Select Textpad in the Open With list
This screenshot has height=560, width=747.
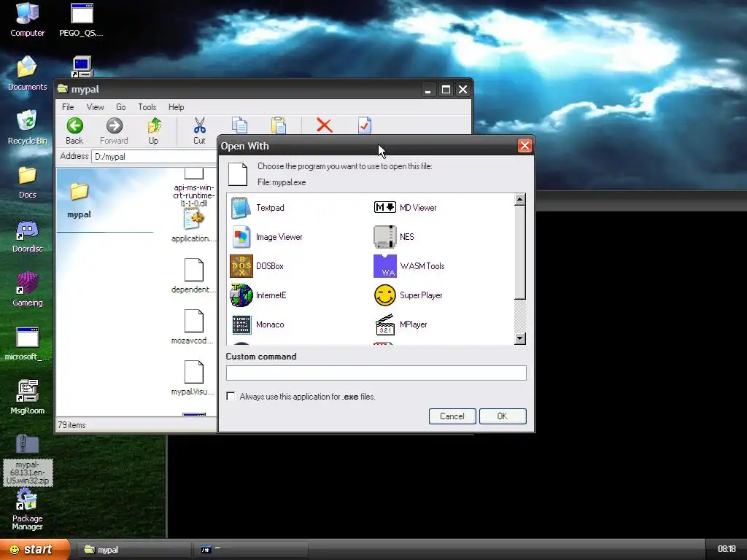coord(258,208)
